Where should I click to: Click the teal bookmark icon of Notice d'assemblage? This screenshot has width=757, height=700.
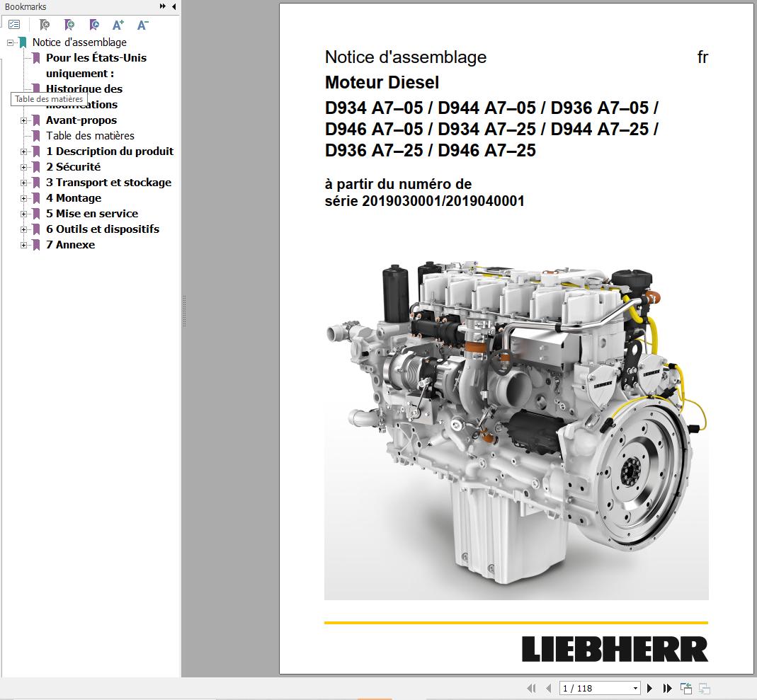coord(23,42)
